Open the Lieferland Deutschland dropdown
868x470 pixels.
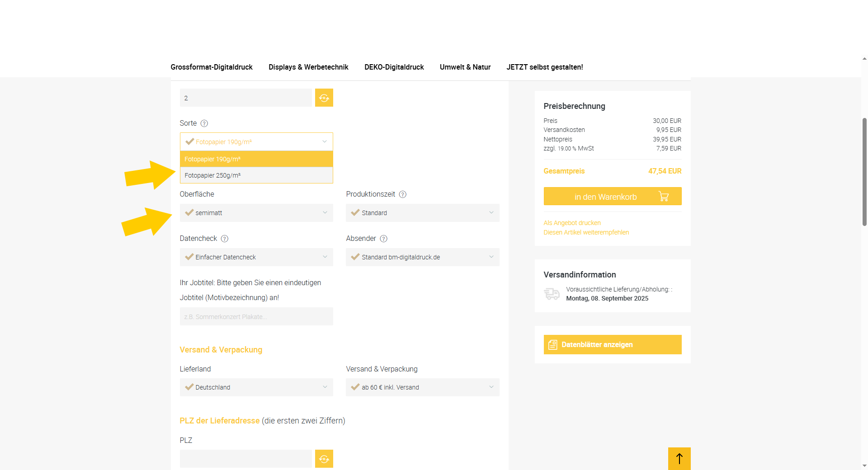pos(256,387)
